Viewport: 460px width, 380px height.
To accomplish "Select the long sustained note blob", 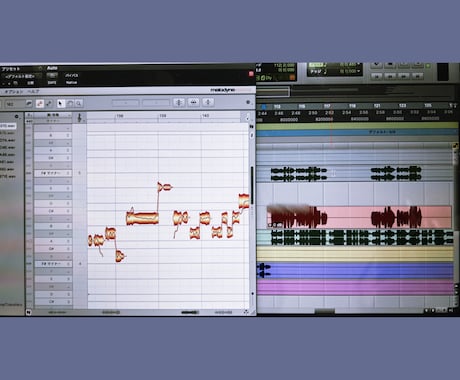I will click(x=142, y=218).
